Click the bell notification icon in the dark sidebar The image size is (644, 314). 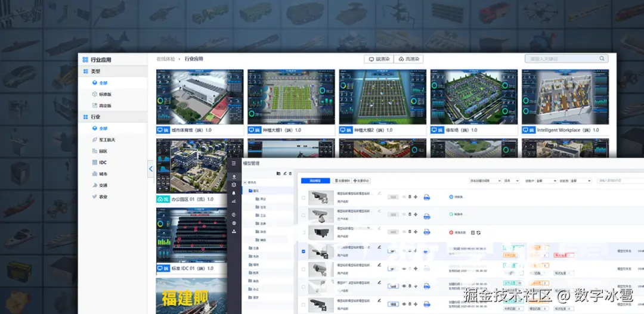tap(234, 193)
